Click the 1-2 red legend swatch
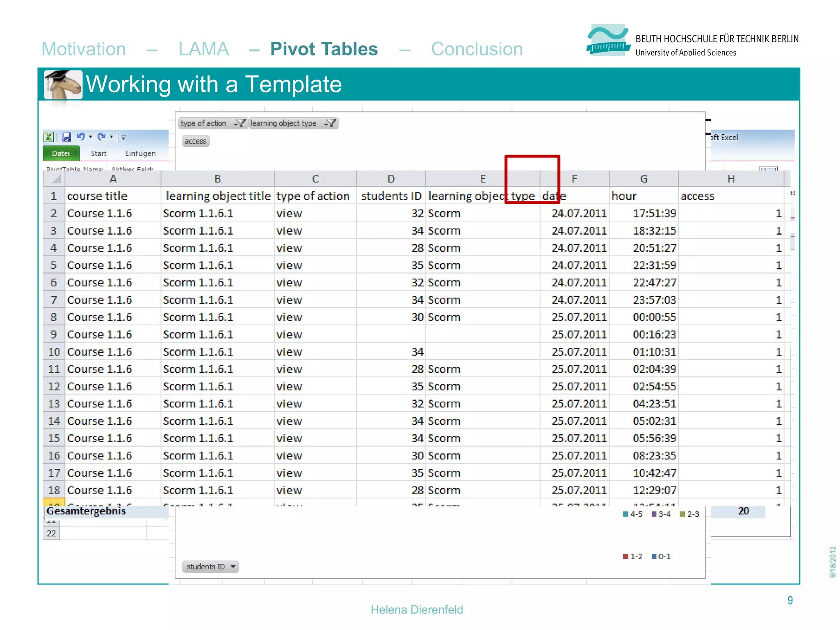 625,557
